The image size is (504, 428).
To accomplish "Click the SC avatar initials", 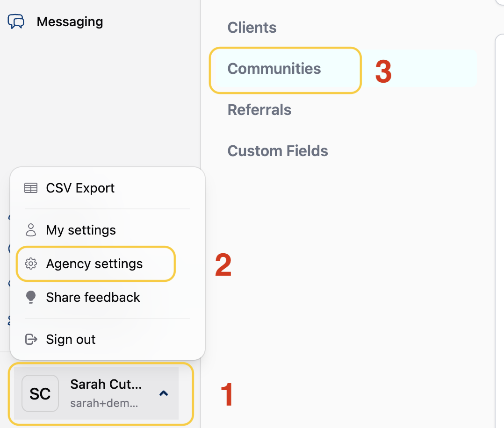I will (40, 393).
